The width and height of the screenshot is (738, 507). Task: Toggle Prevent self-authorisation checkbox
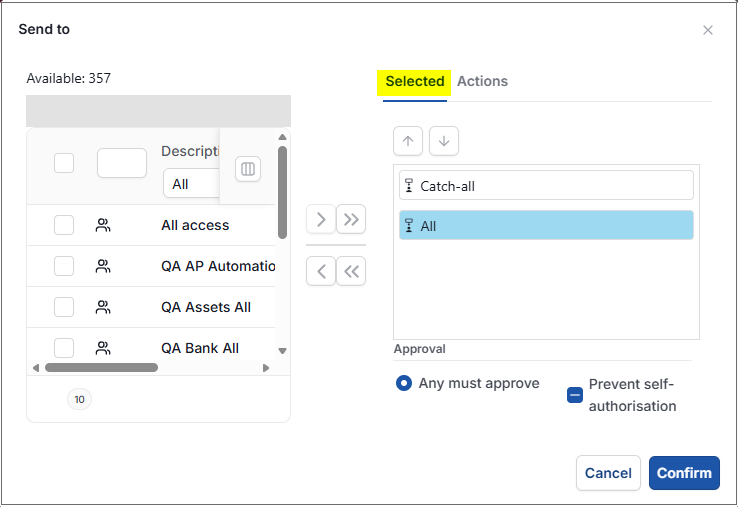[x=575, y=395]
